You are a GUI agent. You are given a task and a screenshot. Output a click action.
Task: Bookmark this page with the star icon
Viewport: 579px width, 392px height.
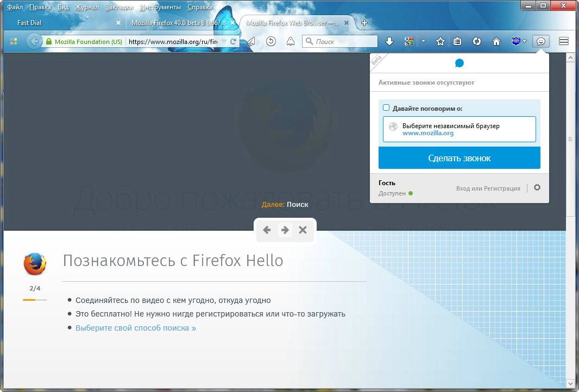pyautogui.click(x=440, y=41)
